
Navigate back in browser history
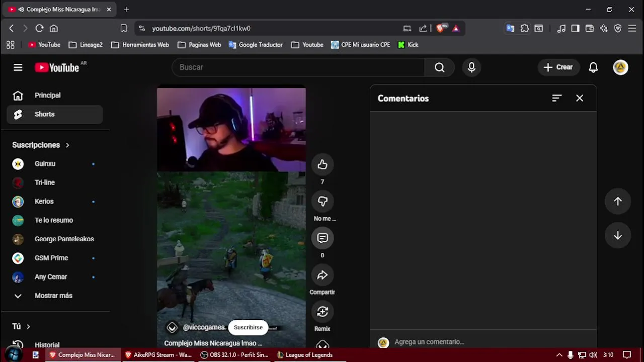coord(11,29)
